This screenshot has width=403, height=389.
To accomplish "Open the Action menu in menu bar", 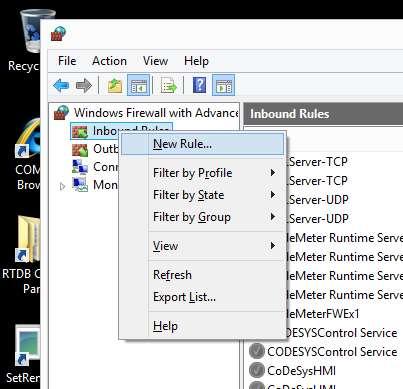I will click(109, 61).
